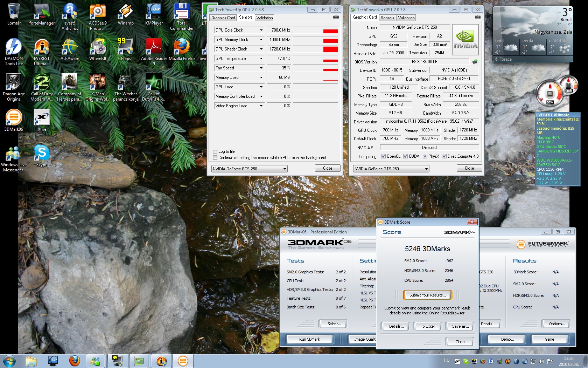Open Winamp desktop icon
This screenshot has height=368, width=588.
pyautogui.click(x=126, y=14)
